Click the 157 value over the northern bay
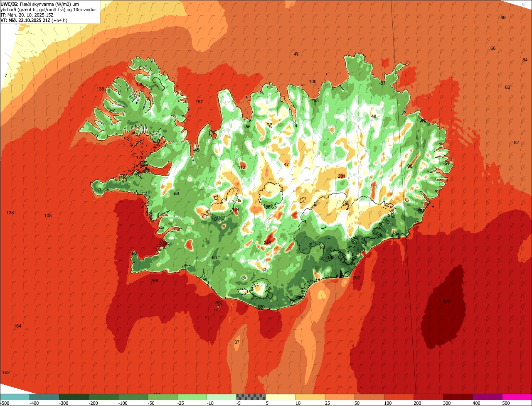Screen dimensions: 532x406 [199, 102]
